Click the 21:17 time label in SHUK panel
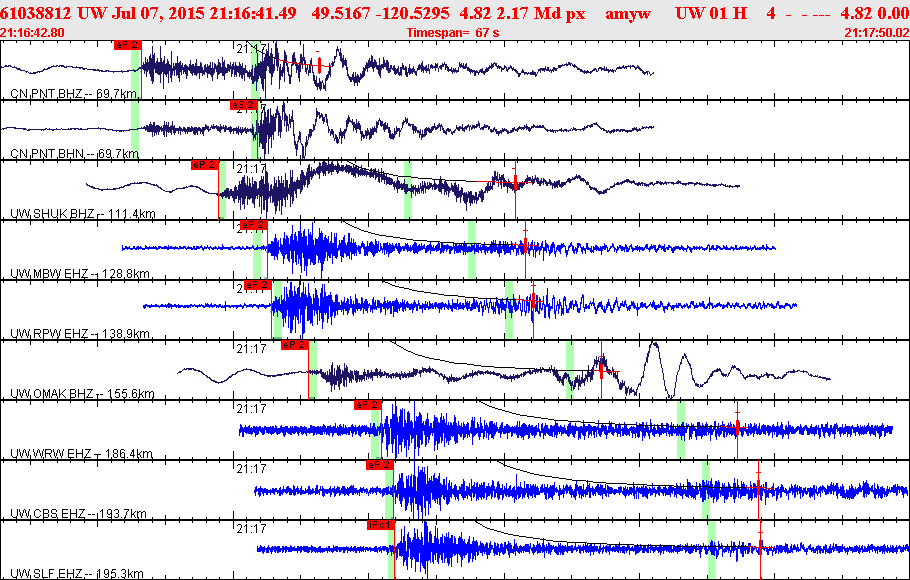 coord(251,168)
